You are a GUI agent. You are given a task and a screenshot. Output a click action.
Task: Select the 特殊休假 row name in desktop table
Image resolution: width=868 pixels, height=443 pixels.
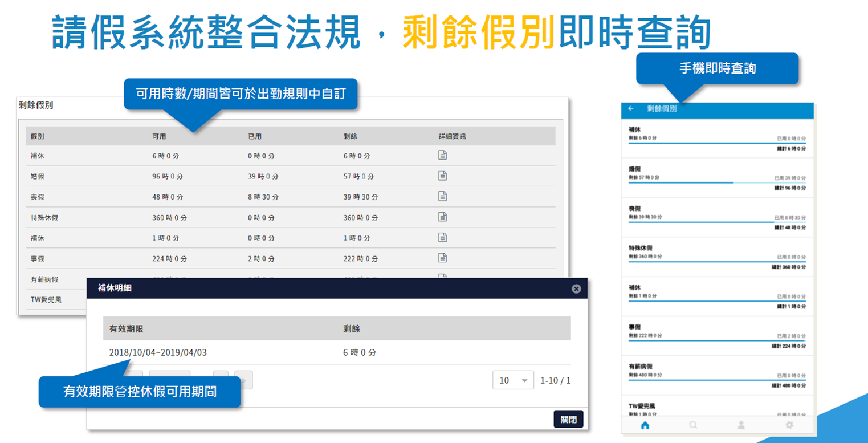[45, 217]
